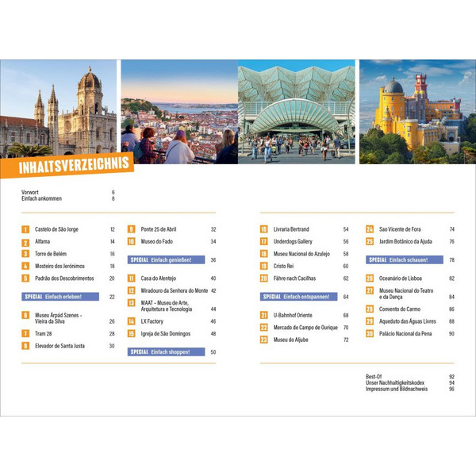
Task: Click number badge 8 beside Elevador de Santa Justa
Action: 25,346
